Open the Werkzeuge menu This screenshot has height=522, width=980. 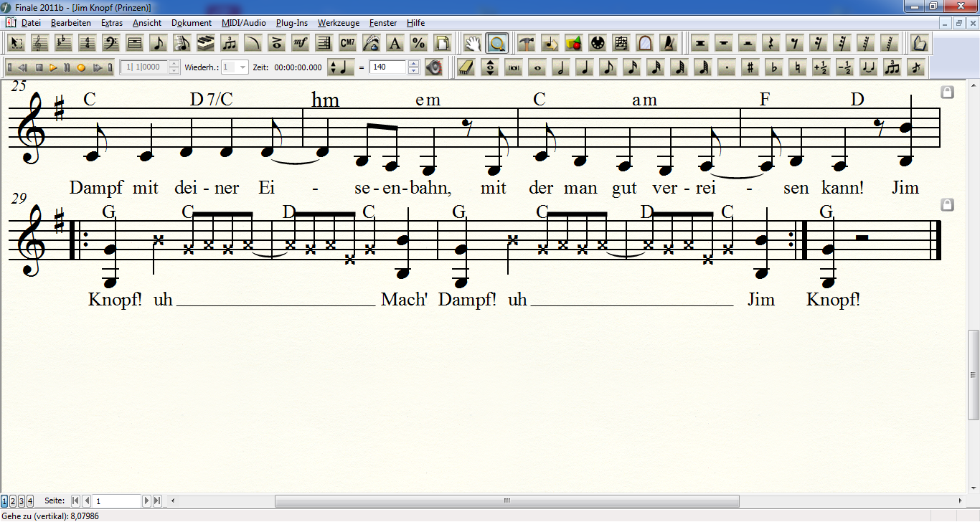(x=338, y=23)
